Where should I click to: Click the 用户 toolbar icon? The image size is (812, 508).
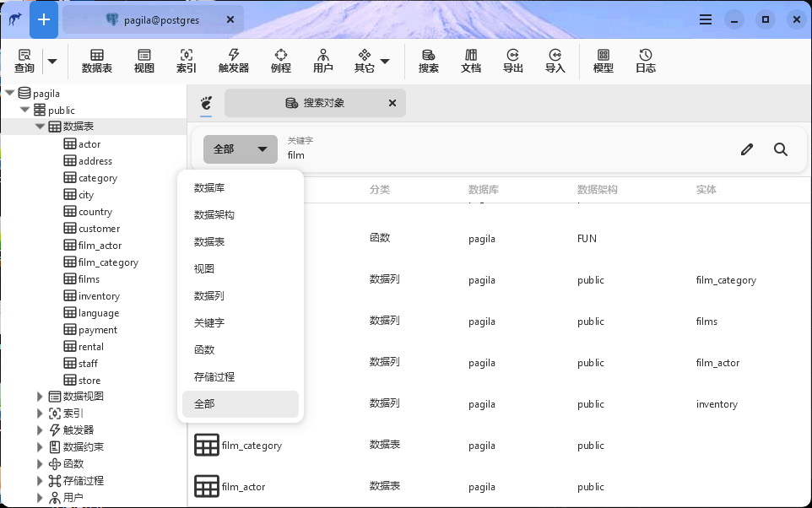click(x=323, y=61)
